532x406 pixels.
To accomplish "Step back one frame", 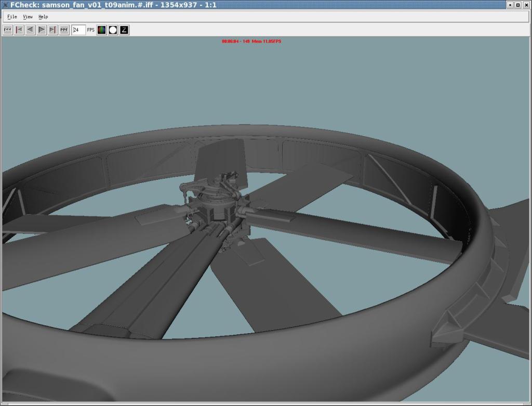I will click(19, 30).
